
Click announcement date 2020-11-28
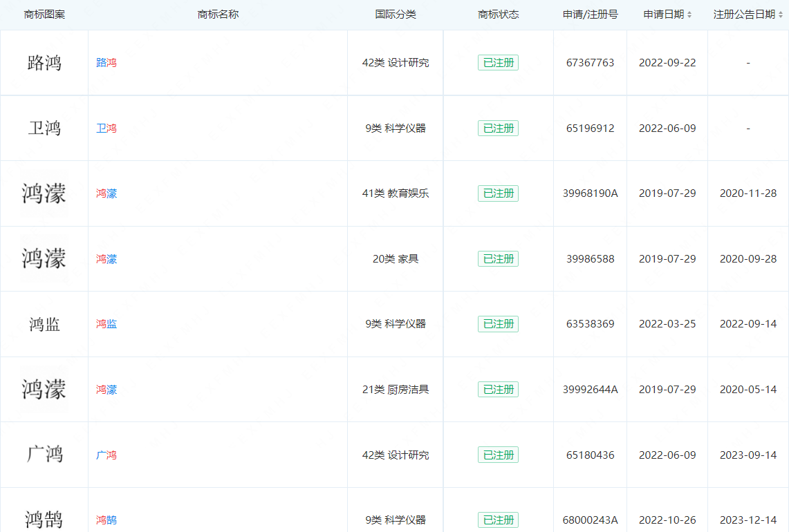(x=748, y=193)
